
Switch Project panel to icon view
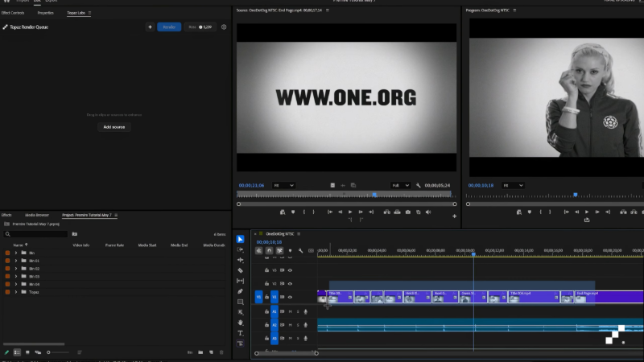(x=27, y=352)
